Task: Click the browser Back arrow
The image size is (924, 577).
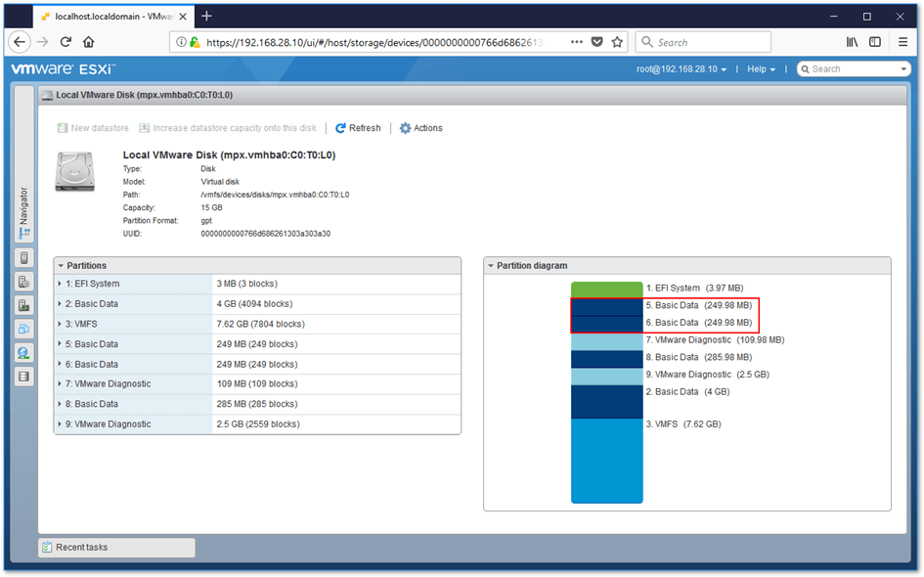Action: [20, 42]
